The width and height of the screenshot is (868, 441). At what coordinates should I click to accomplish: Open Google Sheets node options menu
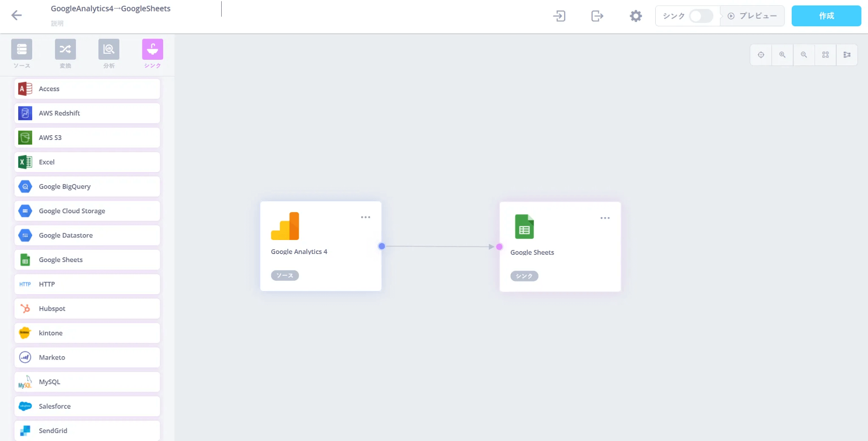(x=605, y=218)
